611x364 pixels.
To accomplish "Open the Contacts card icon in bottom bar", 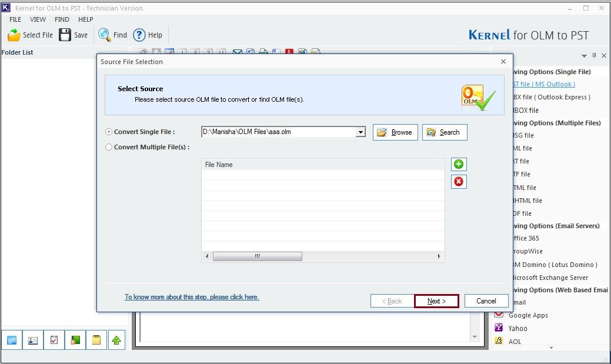I will 33,340.
